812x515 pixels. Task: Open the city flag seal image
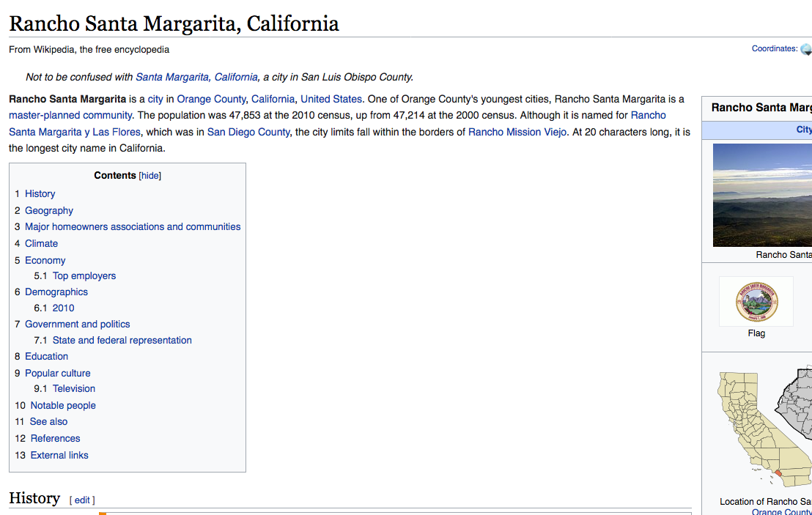click(x=756, y=301)
